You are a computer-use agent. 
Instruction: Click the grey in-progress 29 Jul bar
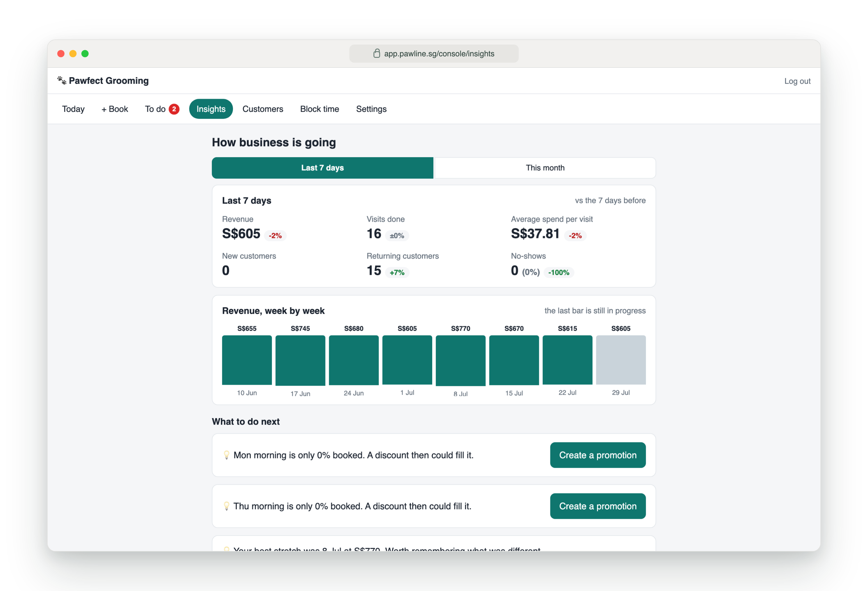pos(621,360)
